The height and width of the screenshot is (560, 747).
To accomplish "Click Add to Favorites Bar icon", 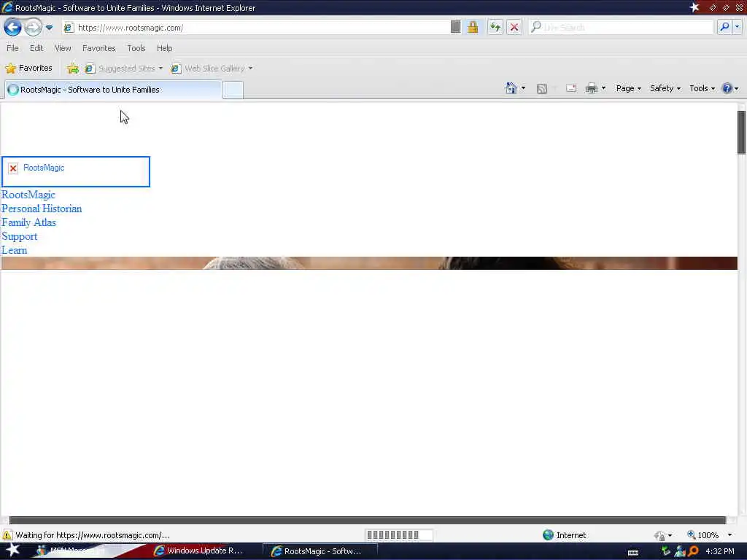I will pyautogui.click(x=72, y=69).
